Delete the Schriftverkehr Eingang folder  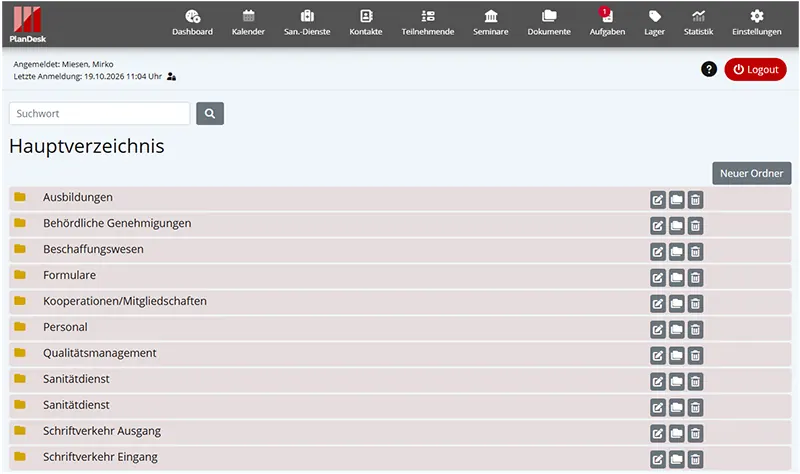(695, 459)
